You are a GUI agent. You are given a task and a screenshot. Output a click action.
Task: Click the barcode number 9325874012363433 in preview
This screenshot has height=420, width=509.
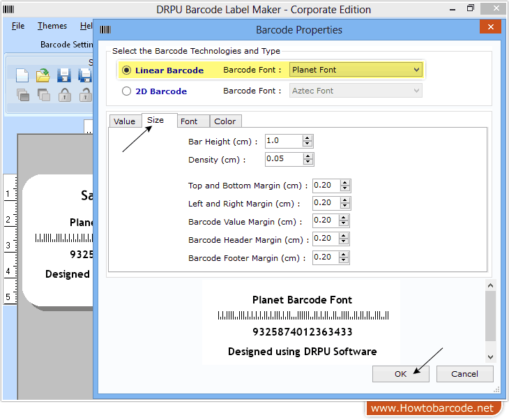[x=302, y=332]
